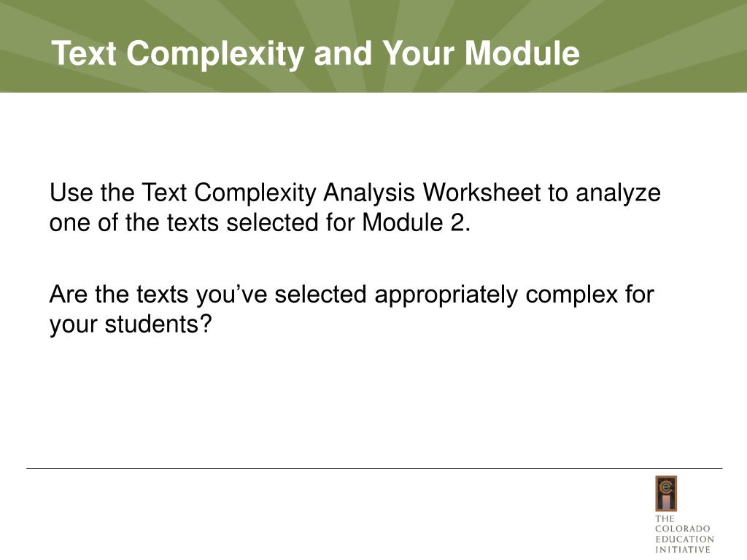Click the word "COLORADO" under the logo
This screenshot has height=560, width=747.
coord(683,529)
